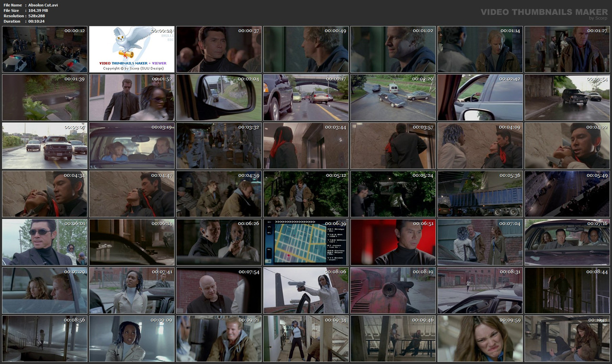Select the thumbnail timestamped 00:00:37
This screenshot has height=364, width=612.
pos(219,49)
